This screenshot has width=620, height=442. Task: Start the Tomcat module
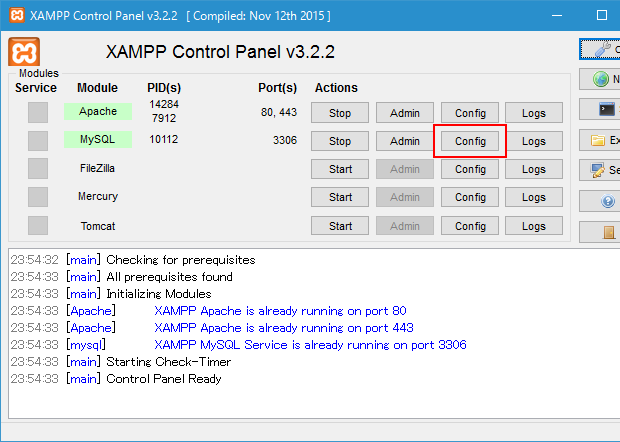(340, 226)
